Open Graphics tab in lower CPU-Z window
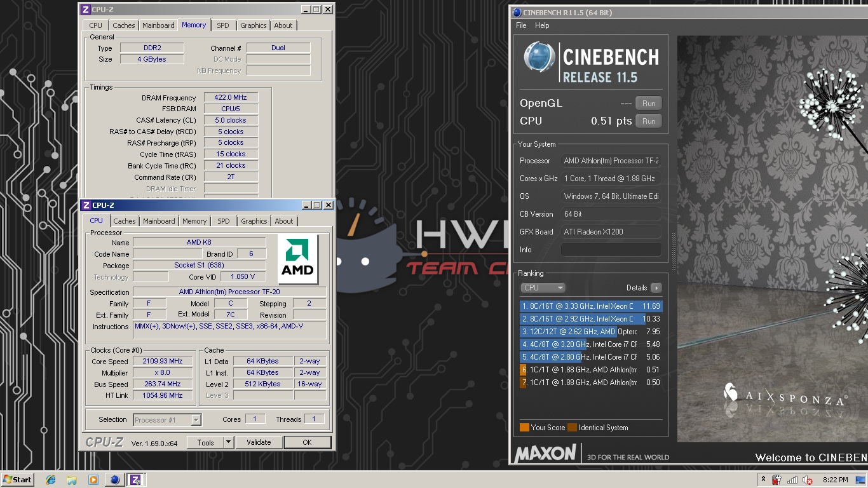 click(x=254, y=221)
